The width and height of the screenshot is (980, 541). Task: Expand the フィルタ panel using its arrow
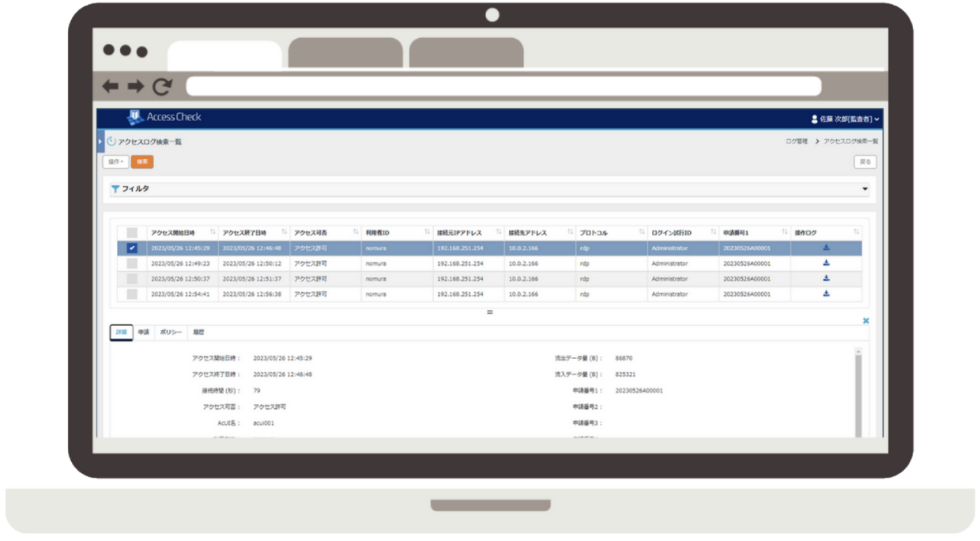point(864,189)
